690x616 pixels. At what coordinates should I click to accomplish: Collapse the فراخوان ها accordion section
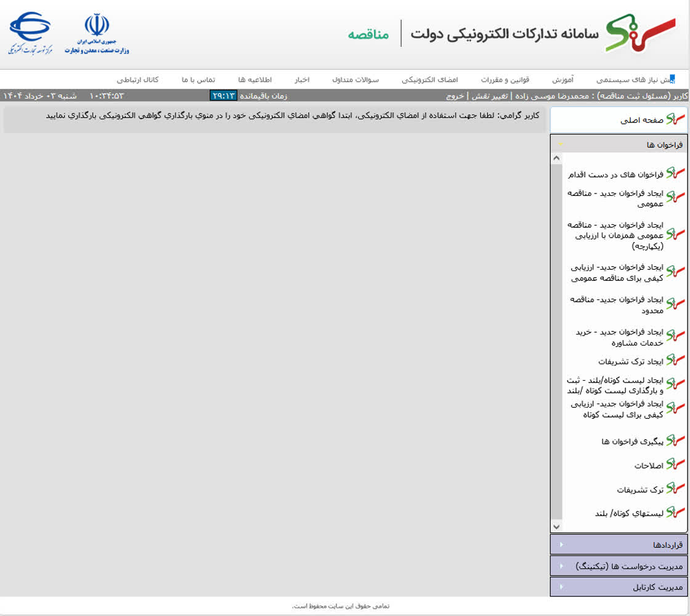(x=619, y=144)
